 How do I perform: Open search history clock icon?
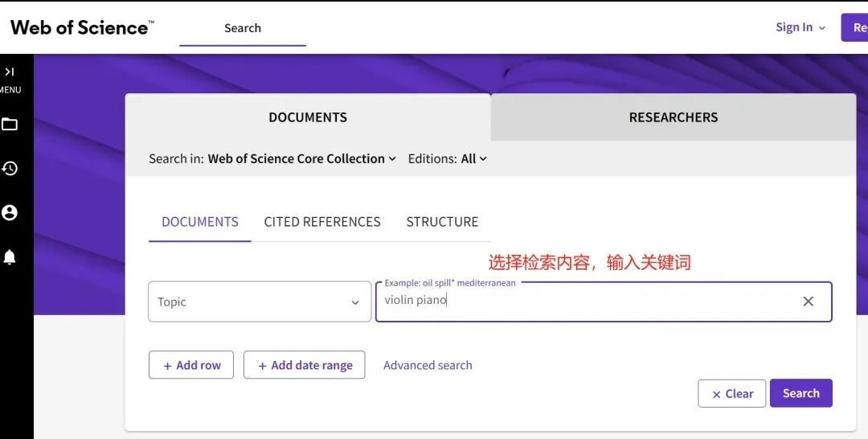point(10,168)
